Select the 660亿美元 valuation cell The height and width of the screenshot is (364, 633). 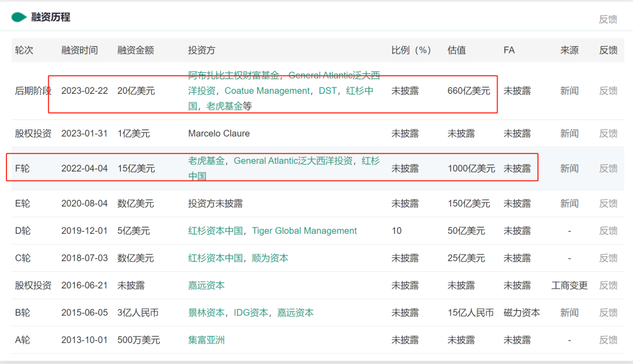[469, 91]
